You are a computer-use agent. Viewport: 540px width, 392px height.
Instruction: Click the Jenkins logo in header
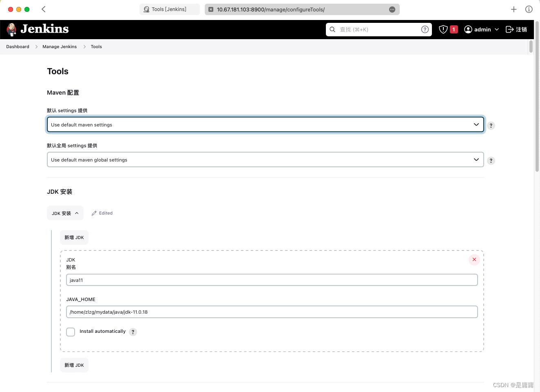(x=38, y=29)
